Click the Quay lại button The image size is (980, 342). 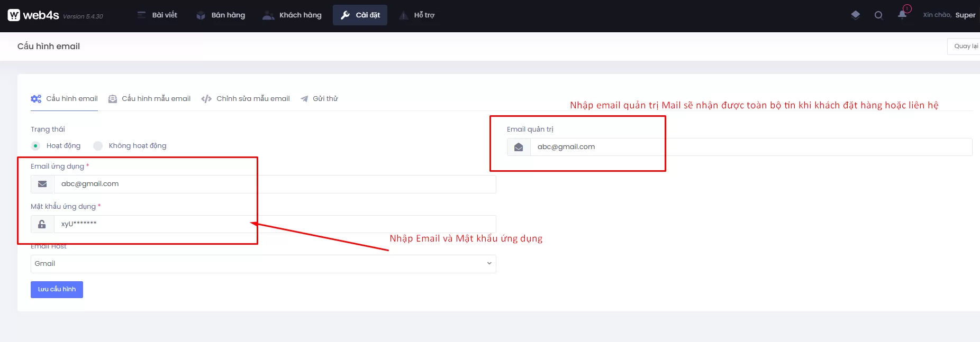click(x=965, y=47)
